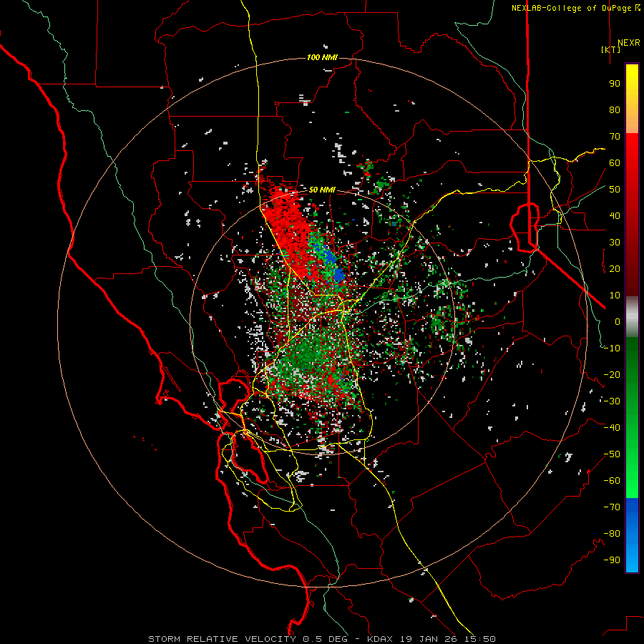Click the 0.5 DEG elevation text in the caption
This screenshot has height=644, width=644.
coord(326,639)
